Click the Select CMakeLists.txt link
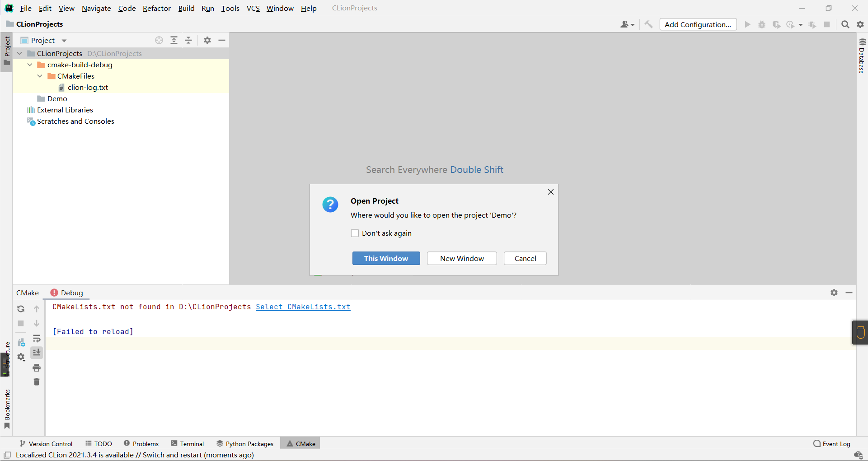The width and height of the screenshot is (868, 461). pos(303,307)
